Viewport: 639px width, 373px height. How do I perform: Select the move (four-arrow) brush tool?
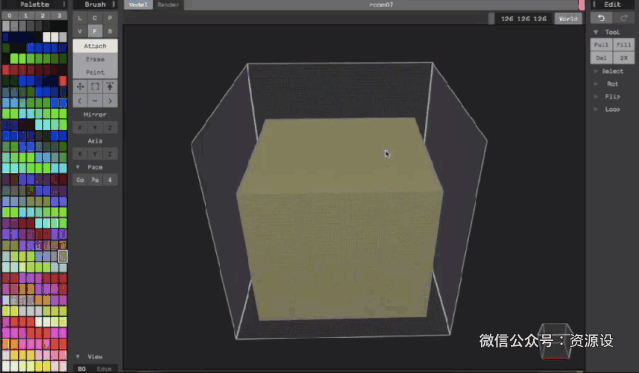point(80,86)
